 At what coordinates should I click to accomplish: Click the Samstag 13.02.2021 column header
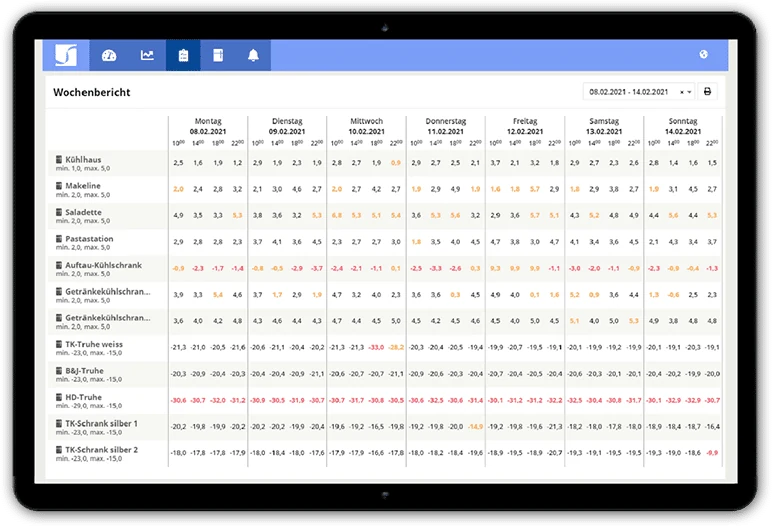pos(604,126)
